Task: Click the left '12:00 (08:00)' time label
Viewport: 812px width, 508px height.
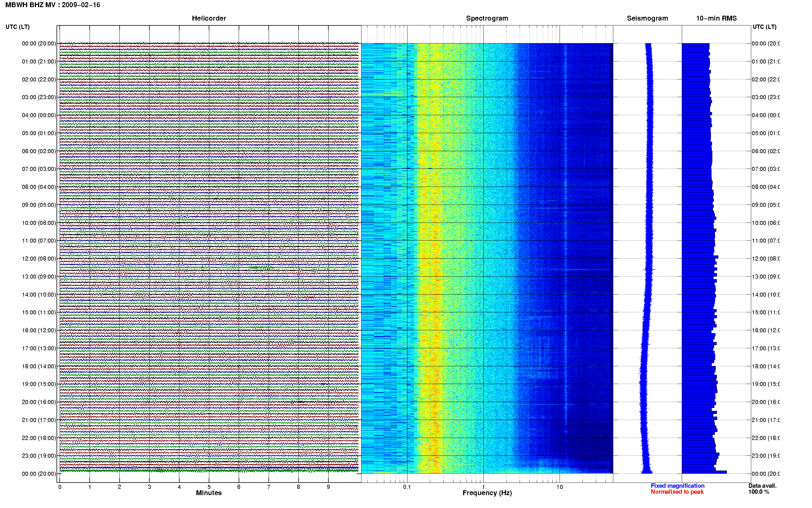Action: (x=39, y=259)
